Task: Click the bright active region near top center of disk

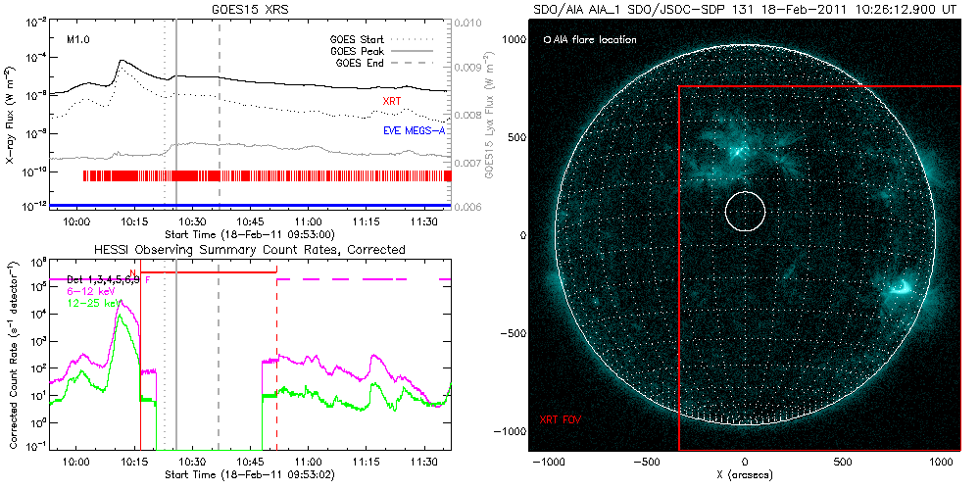Action: (x=737, y=152)
